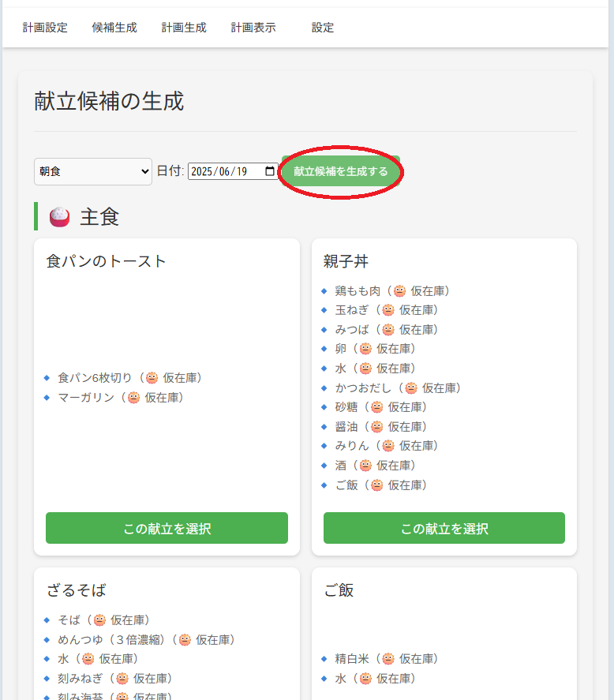Select the 食パンのトースト menu with この献立を選択
This screenshot has height=700, width=614.
coord(167,528)
